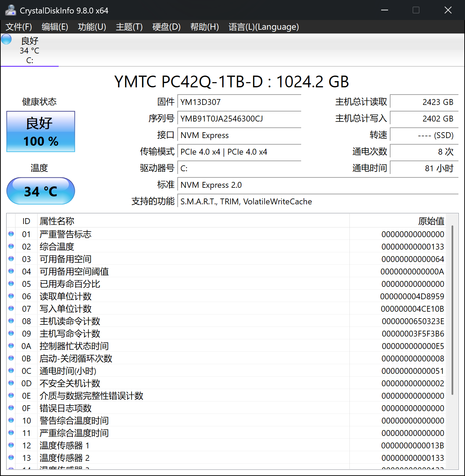
Task: Click the standard field NVM Express 2.0
Action: point(318,185)
